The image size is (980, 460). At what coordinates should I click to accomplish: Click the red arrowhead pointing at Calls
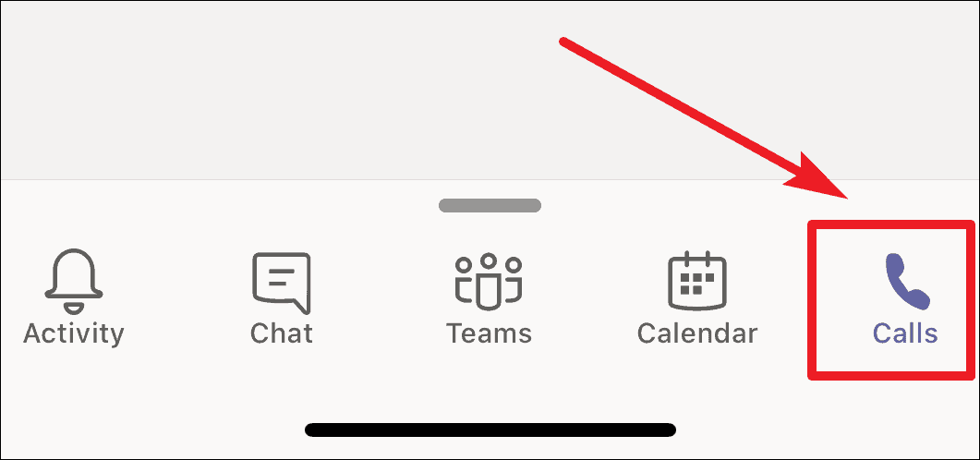click(818, 176)
